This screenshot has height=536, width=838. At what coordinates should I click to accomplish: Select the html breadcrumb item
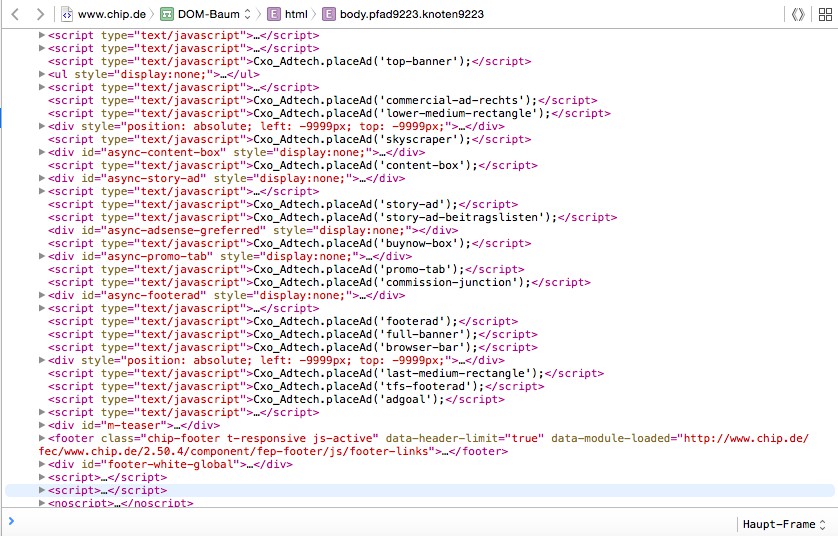coord(296,14)
